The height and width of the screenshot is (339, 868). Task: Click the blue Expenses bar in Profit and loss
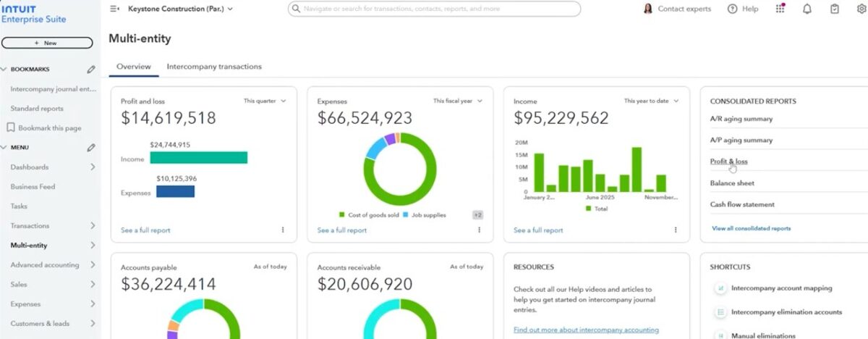tap(175, 191)
